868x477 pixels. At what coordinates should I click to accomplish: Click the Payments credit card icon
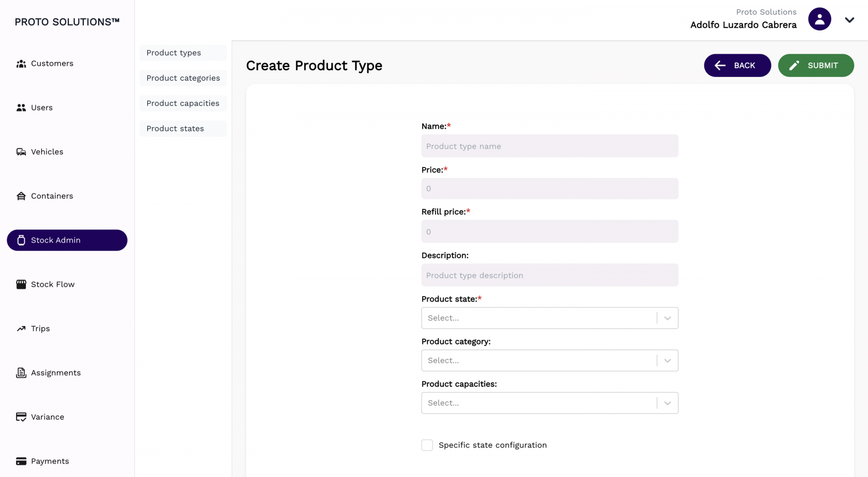(21, 461)
